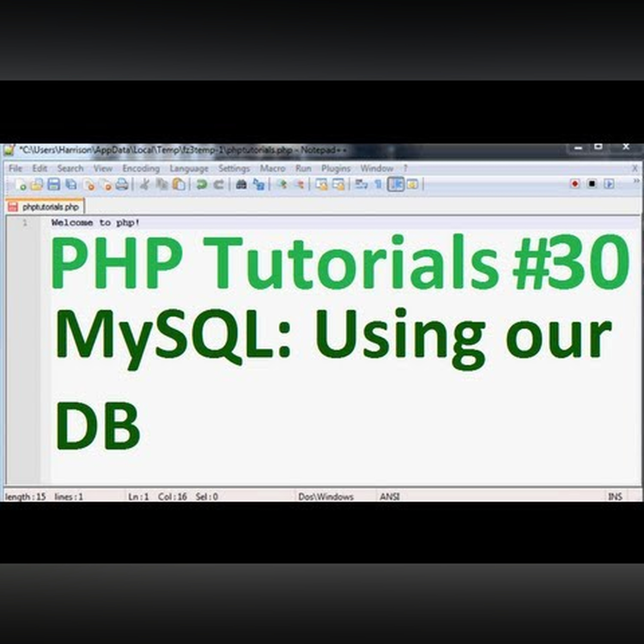Screen dimensions: 644x644
Task: Click the Copy toolbar icon
Action: coord(162,184)
